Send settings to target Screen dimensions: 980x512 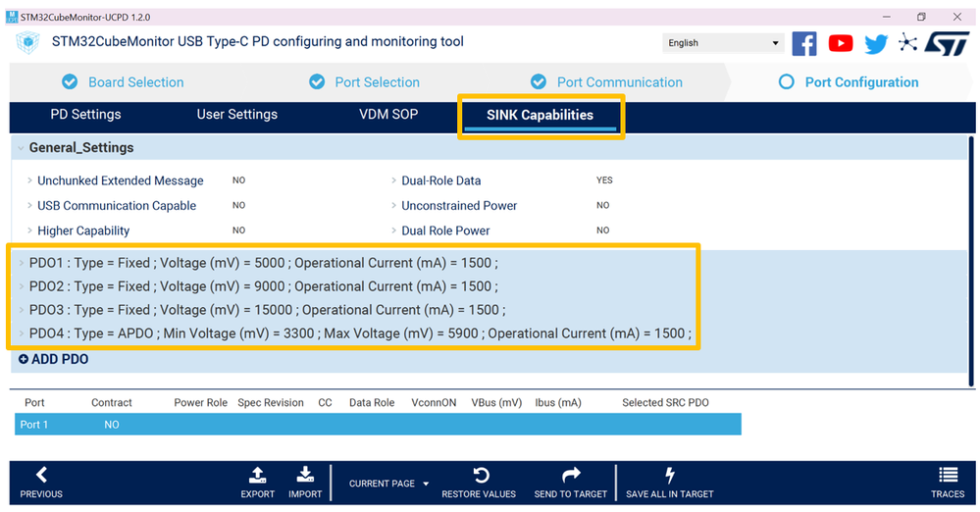pos(571,481)
